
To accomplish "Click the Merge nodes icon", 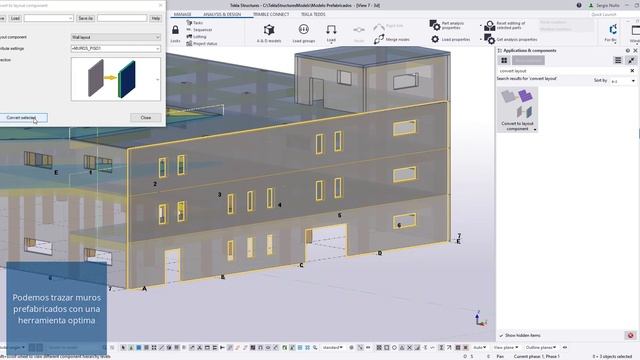I will tap(379, 39).
